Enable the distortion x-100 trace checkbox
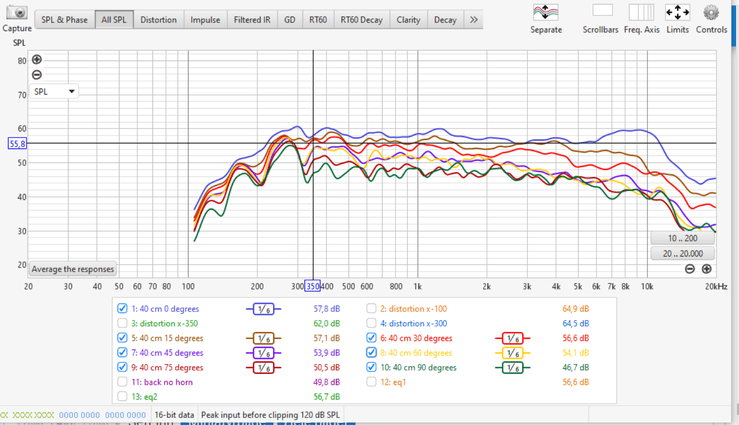 click(x=371, y=308)
